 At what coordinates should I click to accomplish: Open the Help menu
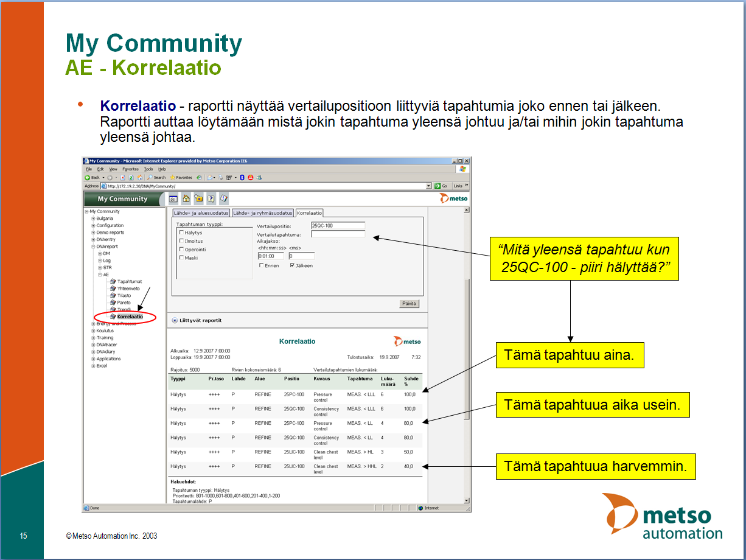click(x=162, y=169)
